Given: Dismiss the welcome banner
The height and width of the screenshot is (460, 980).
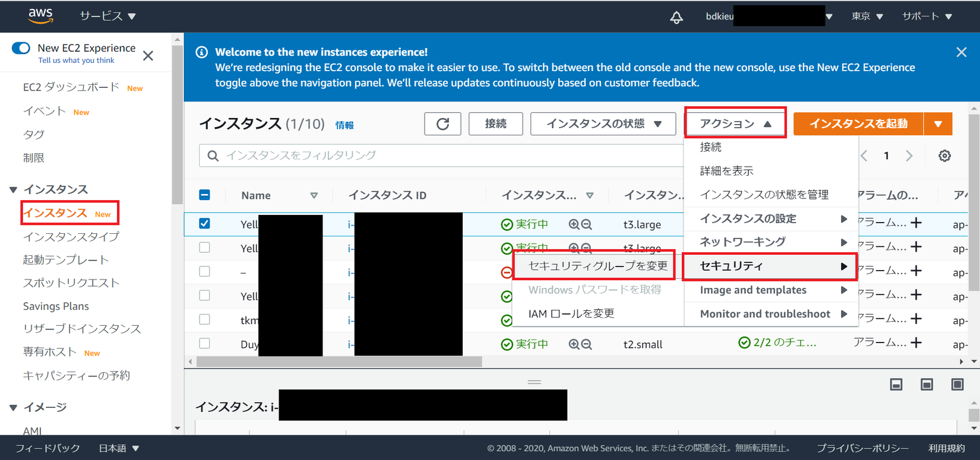Looking at the screenshot, I should pos(962,52).
